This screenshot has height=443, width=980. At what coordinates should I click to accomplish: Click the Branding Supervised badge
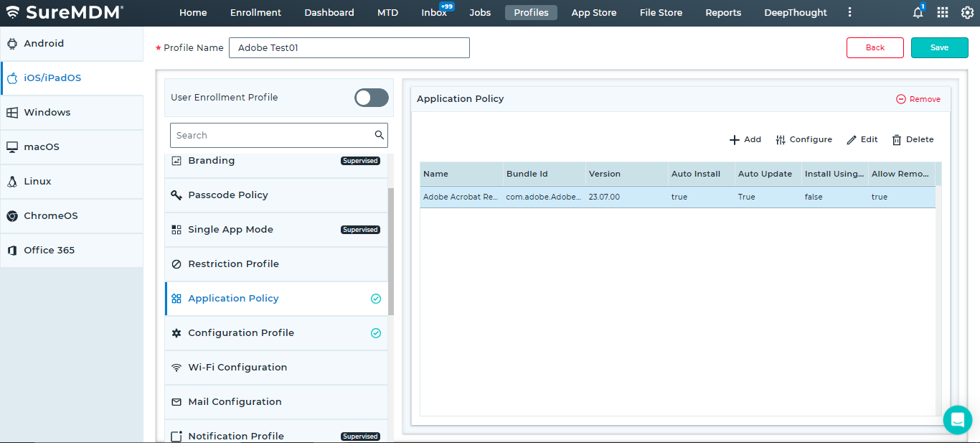point(360,161)
